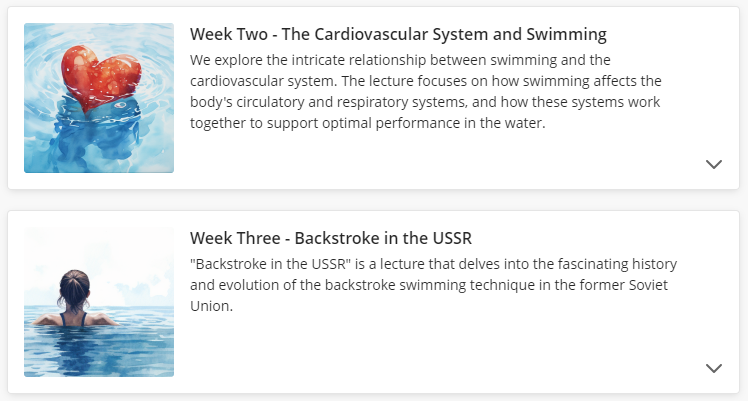Open Week Three - Backstroke in the USSR title

(330, 239)
